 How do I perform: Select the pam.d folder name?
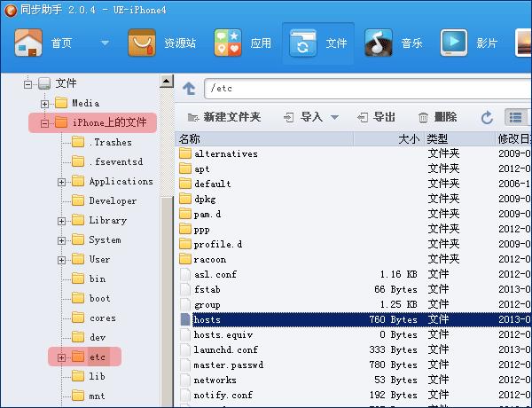point(207,214)
